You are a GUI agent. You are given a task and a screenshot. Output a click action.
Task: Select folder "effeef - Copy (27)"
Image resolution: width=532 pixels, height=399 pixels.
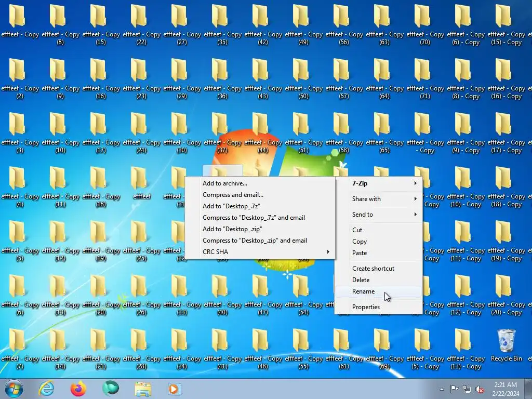182,25
